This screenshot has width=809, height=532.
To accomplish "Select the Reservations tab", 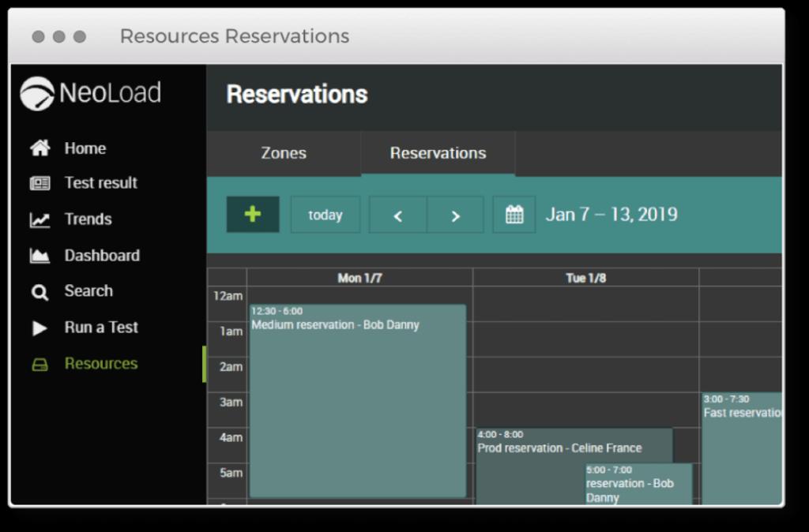I will pos(438,153).
